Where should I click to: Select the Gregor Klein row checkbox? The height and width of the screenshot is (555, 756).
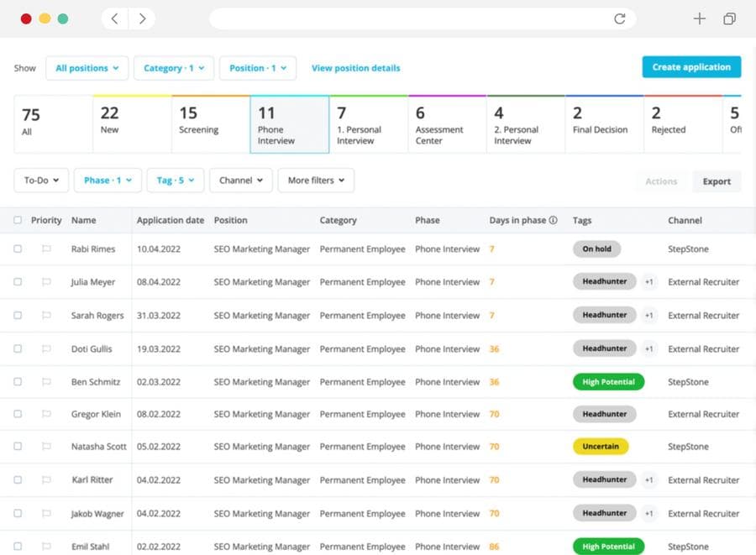point(18,414)
